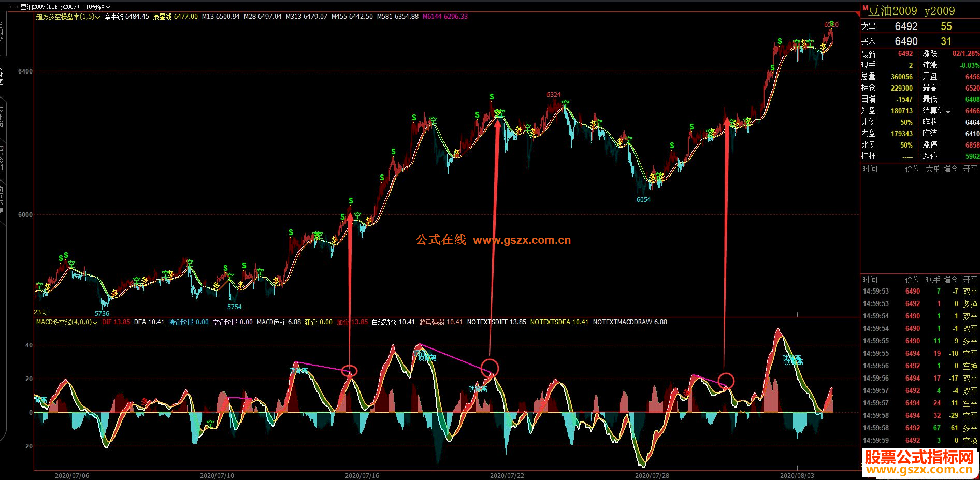This screenshot has width=980, height=480.
Task: Click the 建仓 0.00 legend value
Action: click(319, 322)
